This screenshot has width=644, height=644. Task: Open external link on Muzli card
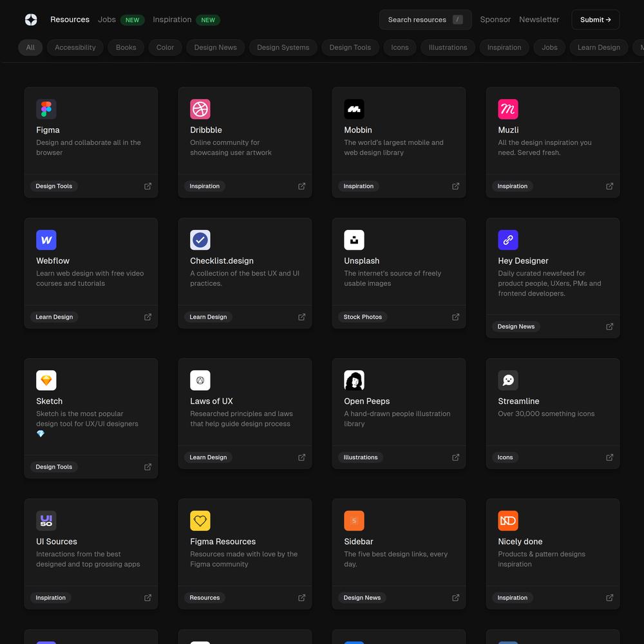610,186
